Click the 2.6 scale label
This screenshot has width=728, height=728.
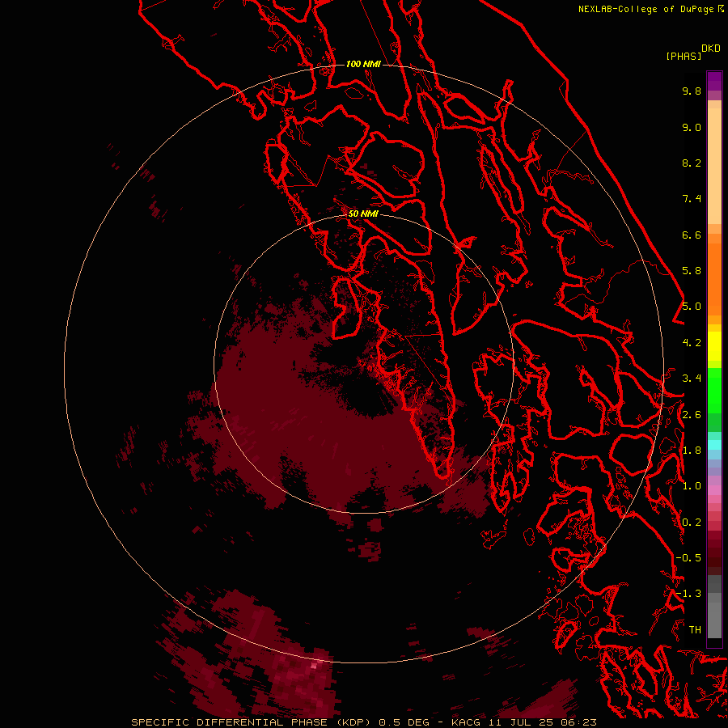click(692, 415)
